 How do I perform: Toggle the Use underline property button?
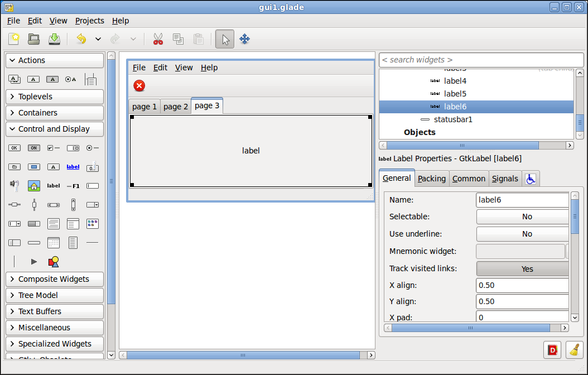pyautogui.click(x=523, y=234)
